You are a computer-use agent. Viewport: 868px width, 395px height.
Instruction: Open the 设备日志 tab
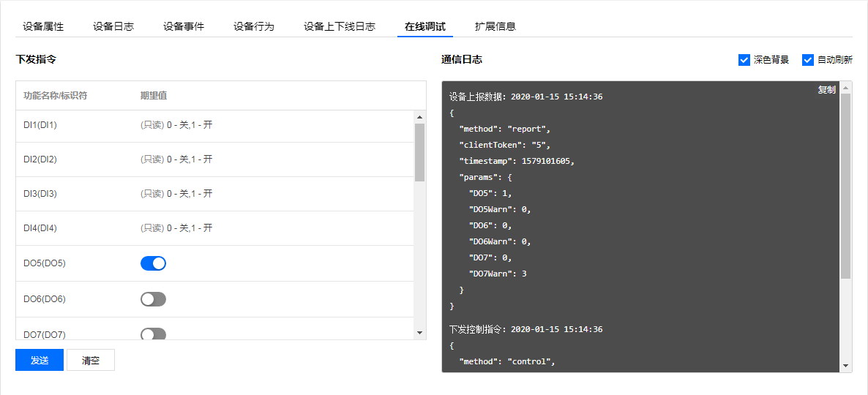coord(113,26)
